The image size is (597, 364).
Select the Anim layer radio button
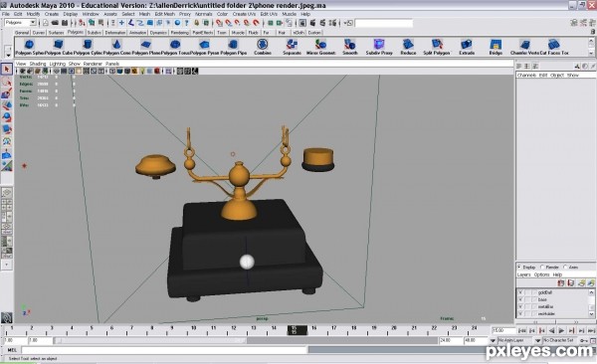(565, 267)
